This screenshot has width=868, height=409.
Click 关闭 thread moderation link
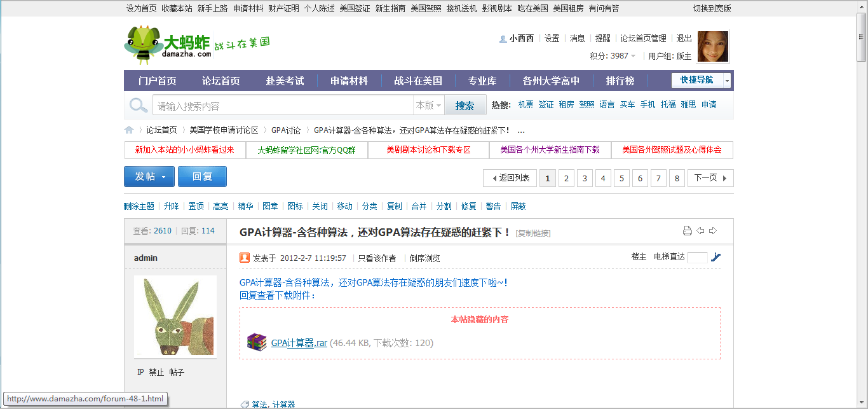320,206
